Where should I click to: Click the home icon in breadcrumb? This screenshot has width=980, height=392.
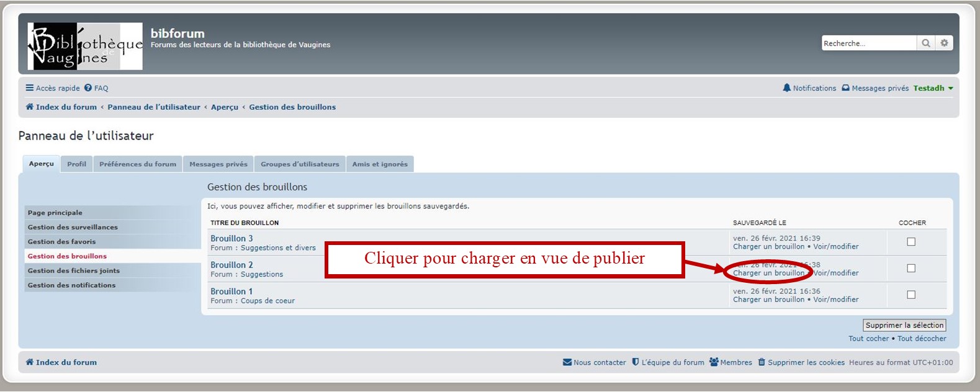tap(29, 107)
